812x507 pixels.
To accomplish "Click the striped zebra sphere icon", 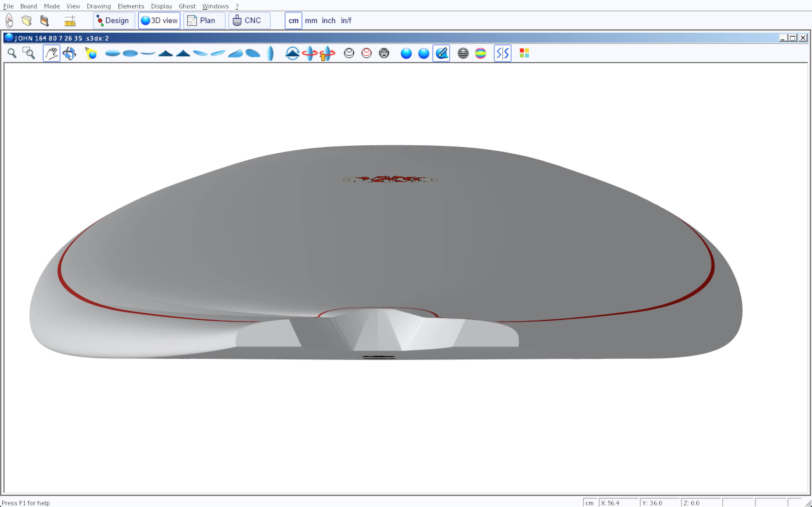I will 463,53.
